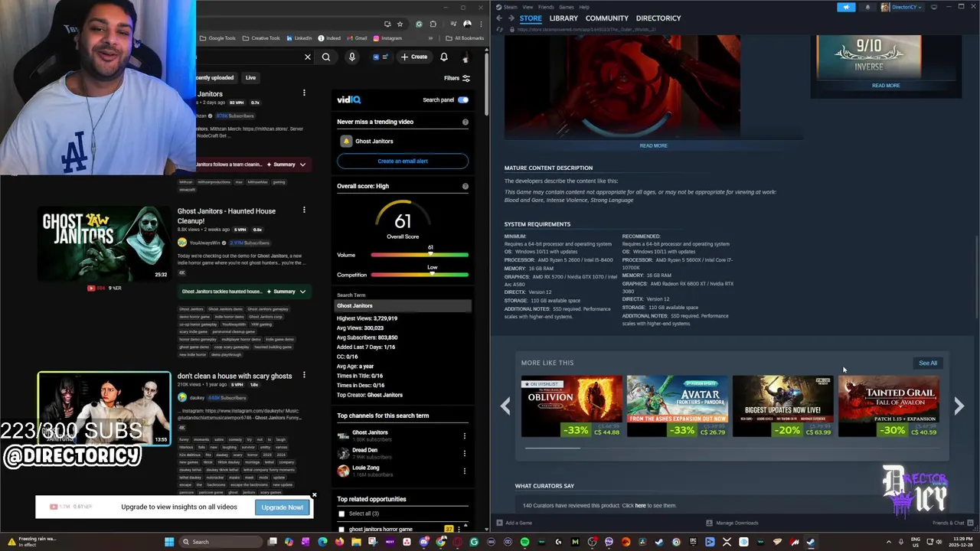Viewport: 980px width, 551px height.
Task: Open the Steam menu in the menu bar
Action: click(507, 7)
